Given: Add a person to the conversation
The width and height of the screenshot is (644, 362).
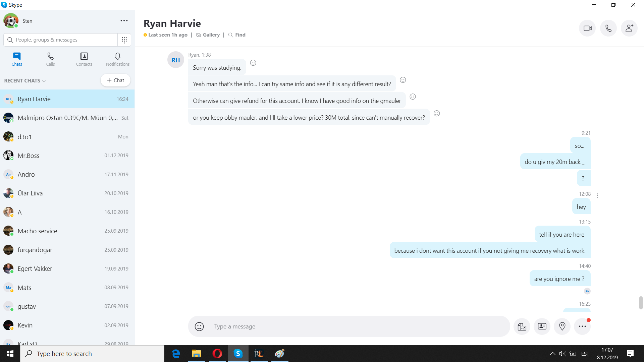Looking at the screenshot, I should pos(629,28).
